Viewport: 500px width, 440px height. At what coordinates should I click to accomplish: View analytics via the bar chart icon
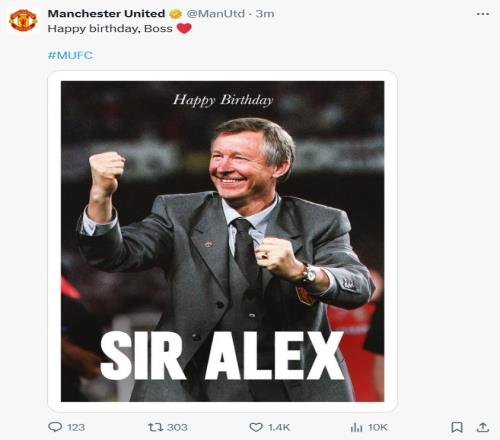tap(356, 427)
